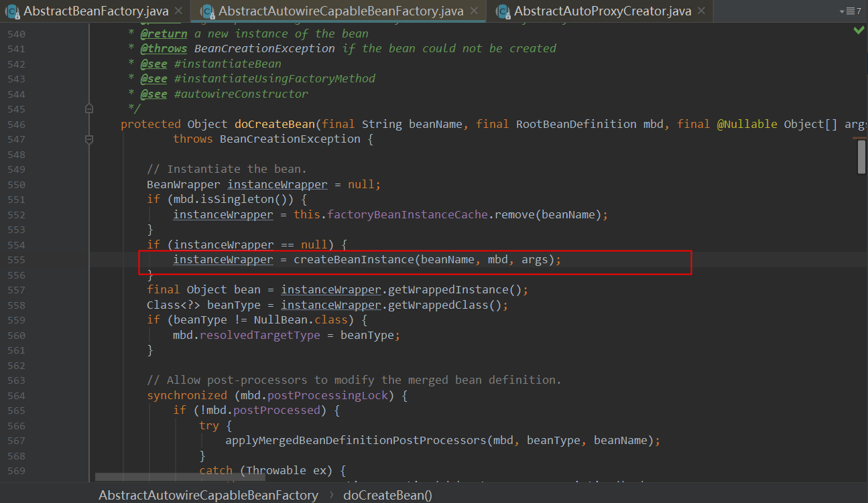Click BeanCreationException in the throws clause on line 547
This screenshot has width=868, height=503.
[290, 139]
